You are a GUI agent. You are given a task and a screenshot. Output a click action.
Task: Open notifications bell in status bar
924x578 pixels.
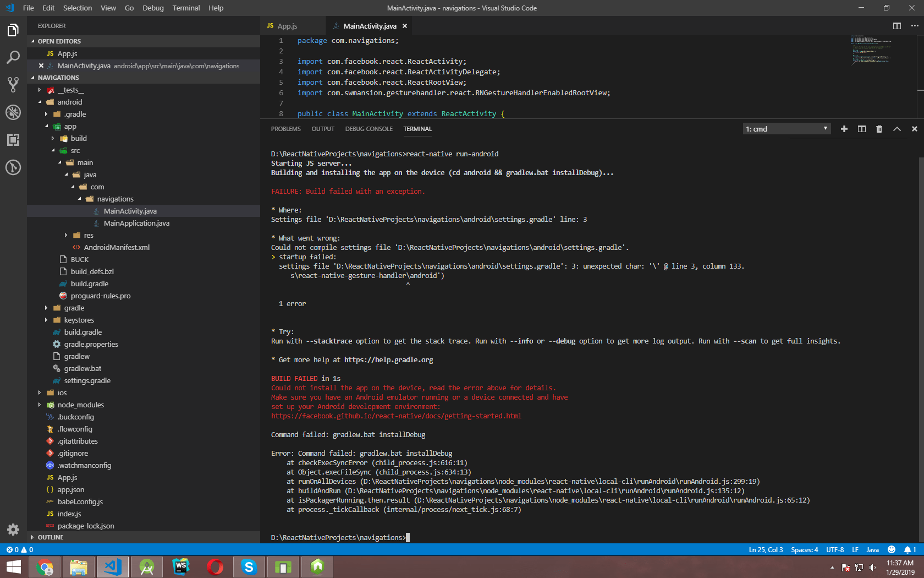(910, 549)
